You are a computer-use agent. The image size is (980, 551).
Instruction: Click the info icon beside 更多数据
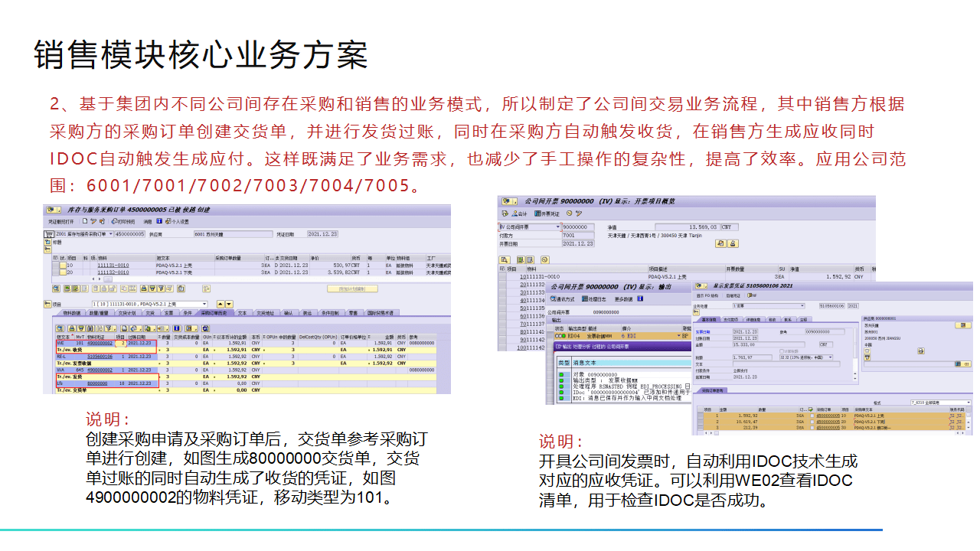pyautogui.click(x=640, y=299)
